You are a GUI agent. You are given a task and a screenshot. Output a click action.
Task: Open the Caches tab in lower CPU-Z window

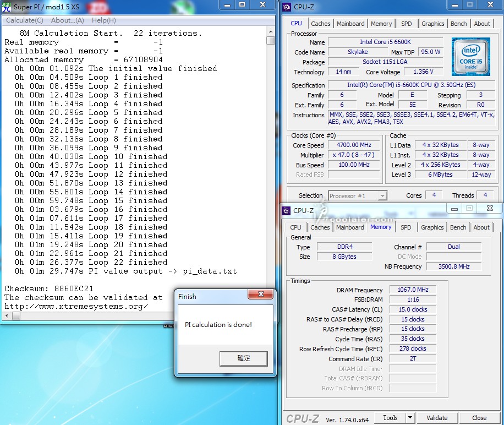(x=320, y=227)
